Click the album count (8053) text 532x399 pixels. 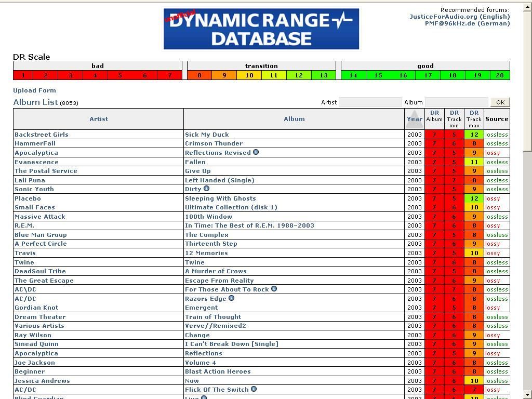click(69, 103)
